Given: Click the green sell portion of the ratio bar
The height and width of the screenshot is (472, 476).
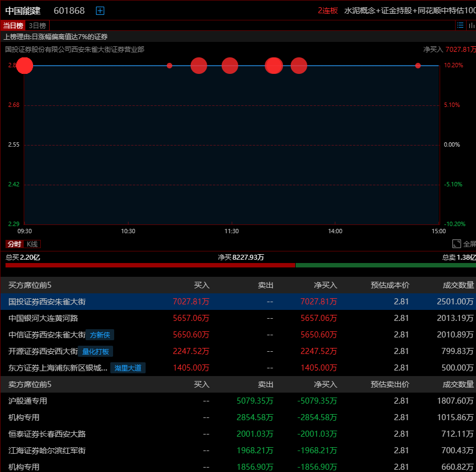Looking at the screenshot, I should [x=386, y=265].
